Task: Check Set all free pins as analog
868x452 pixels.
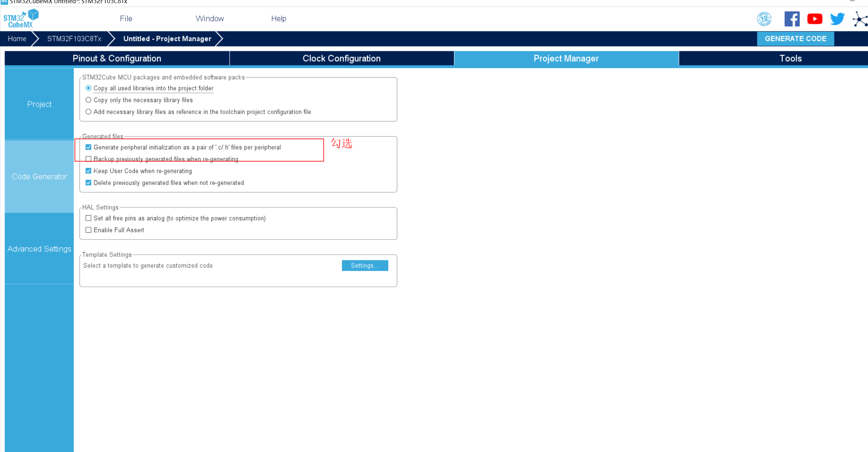Action: (88, 218)
